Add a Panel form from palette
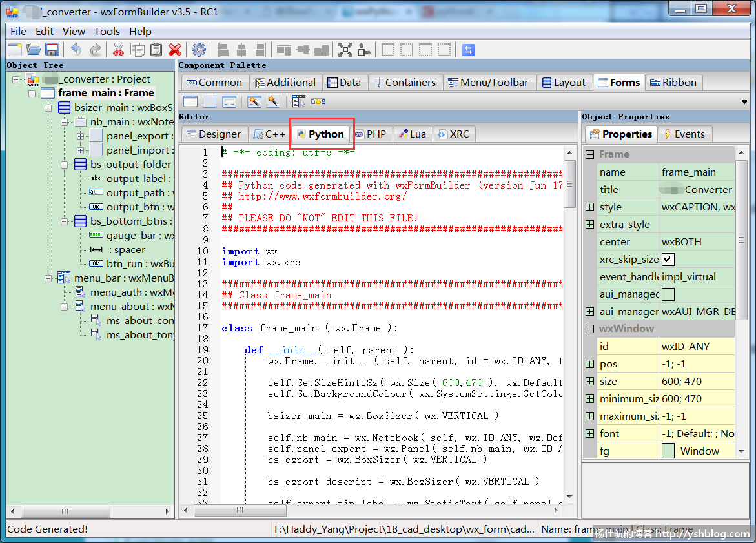The width and height of the screenshot is (756, 543). click(209, 101)
